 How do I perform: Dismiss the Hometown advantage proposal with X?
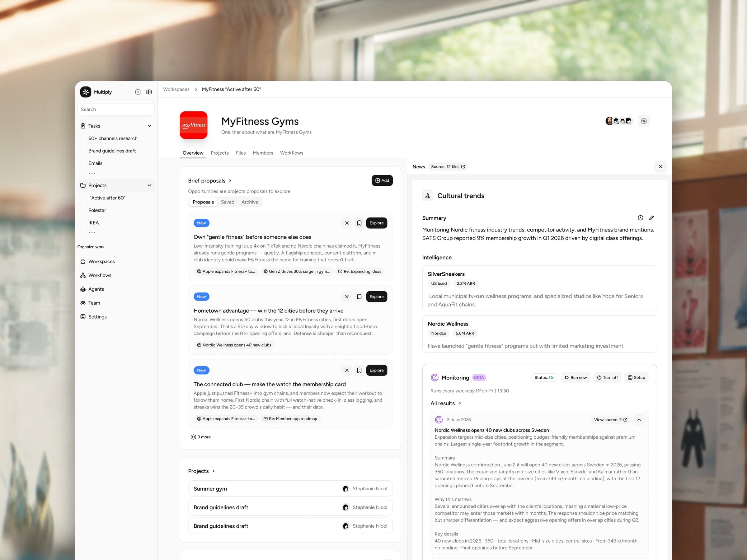[x=347, y=297]
